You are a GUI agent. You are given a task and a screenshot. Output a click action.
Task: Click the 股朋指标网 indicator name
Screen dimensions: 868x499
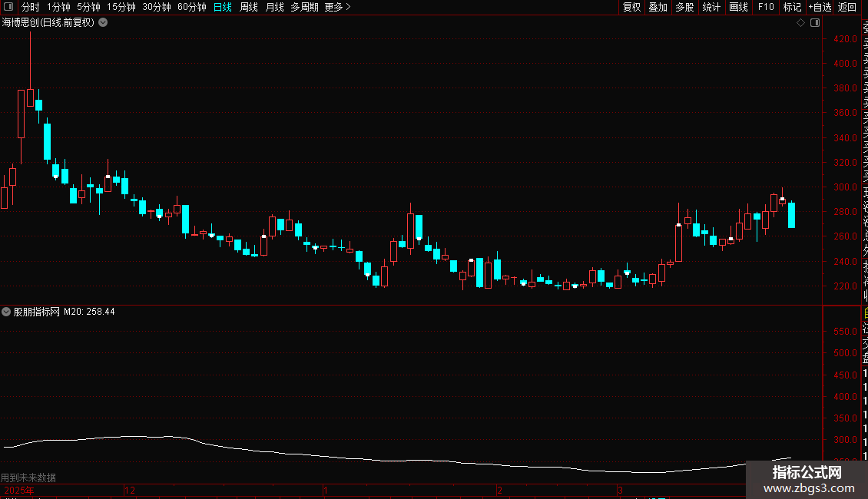click(37, 312)
